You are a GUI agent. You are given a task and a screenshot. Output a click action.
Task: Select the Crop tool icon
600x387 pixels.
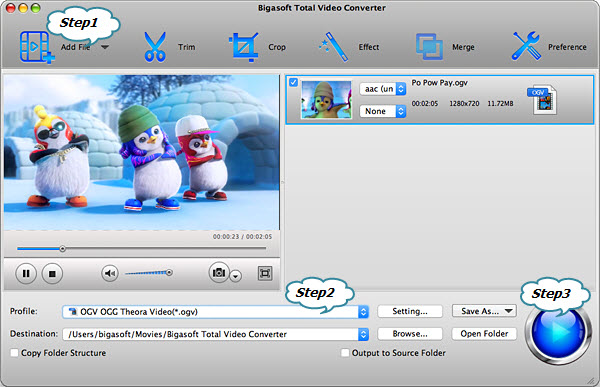click(244, 47)
